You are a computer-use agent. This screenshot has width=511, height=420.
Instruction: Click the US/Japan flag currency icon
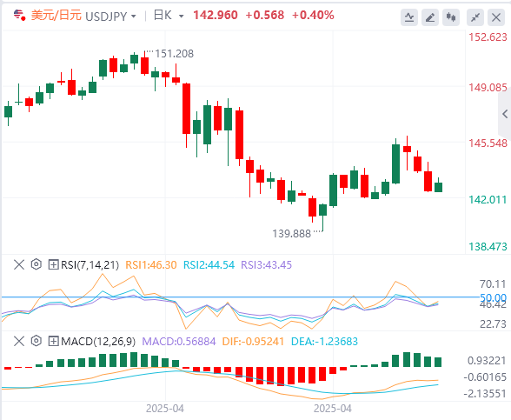(19, 16)
